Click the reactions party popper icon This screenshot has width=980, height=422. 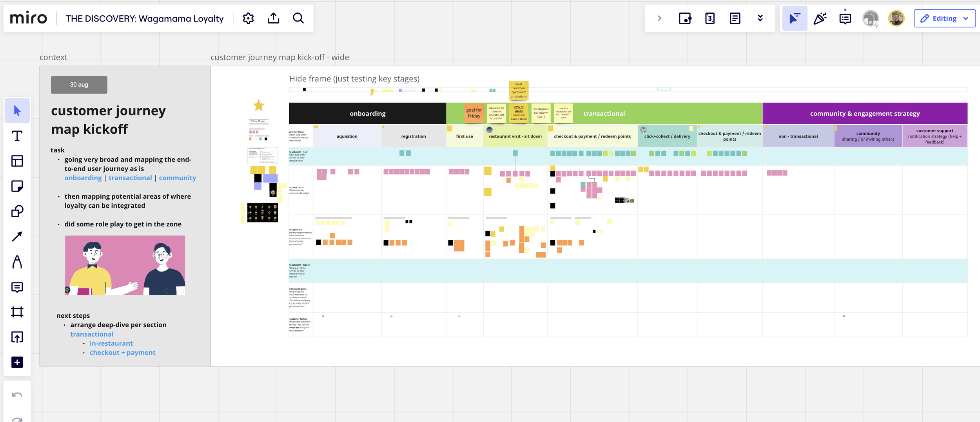820,18
